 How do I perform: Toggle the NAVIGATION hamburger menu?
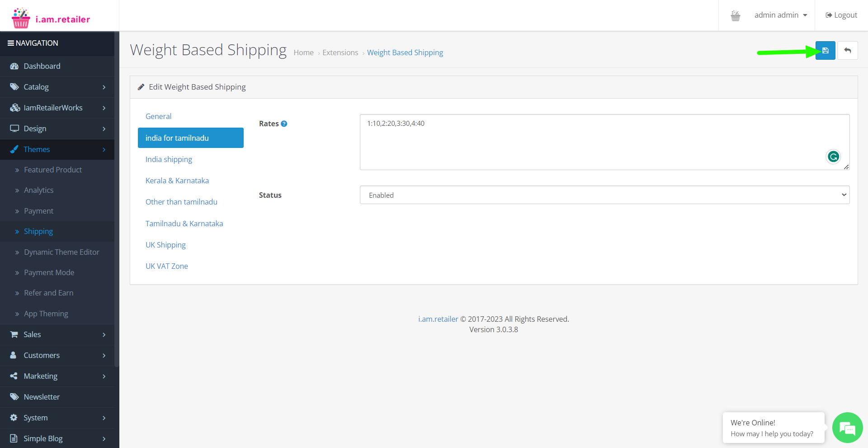10,43
